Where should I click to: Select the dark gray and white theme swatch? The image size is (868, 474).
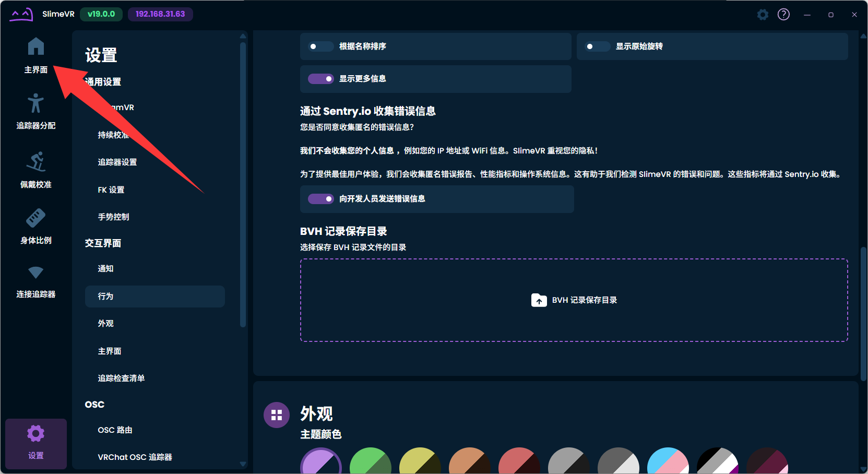(619, 460)
